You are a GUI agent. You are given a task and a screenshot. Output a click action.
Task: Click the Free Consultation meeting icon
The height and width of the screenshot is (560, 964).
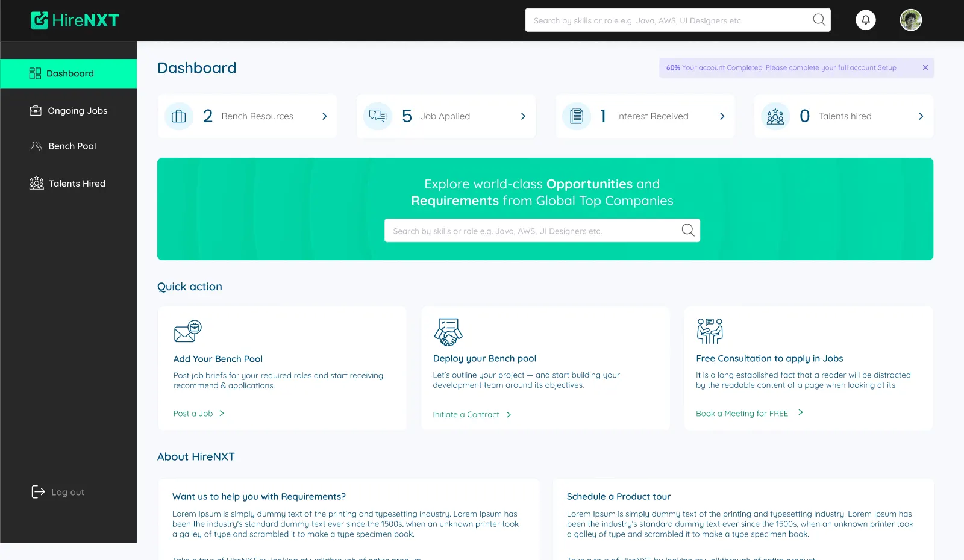(x=710, y=331)
